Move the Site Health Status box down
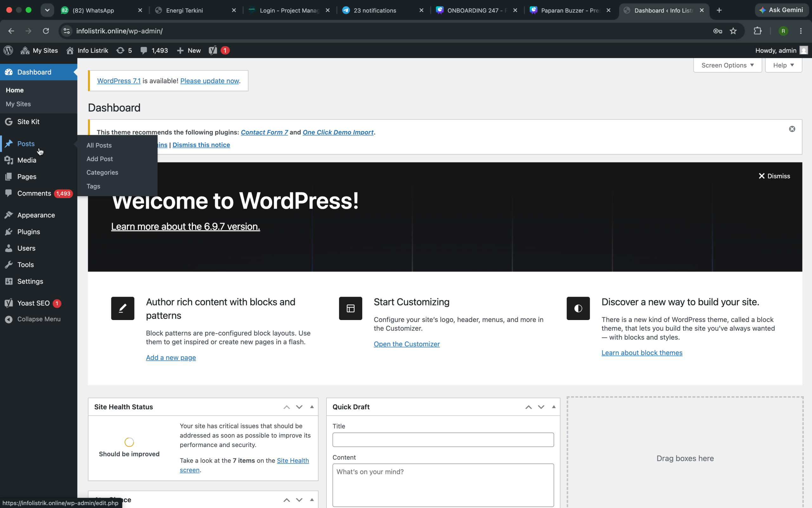Viewport: 812px width, 508px height. (x=299, y=407)
